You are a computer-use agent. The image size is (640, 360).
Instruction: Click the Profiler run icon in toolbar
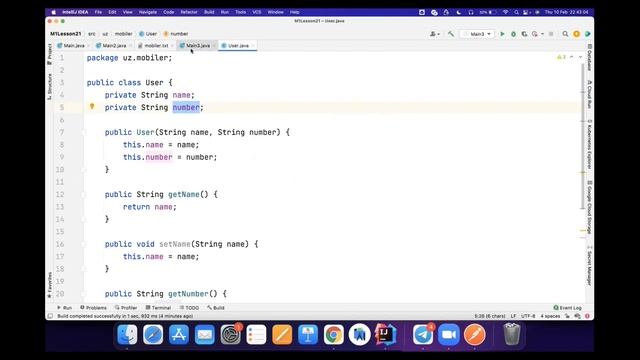[x=535, y=34]
